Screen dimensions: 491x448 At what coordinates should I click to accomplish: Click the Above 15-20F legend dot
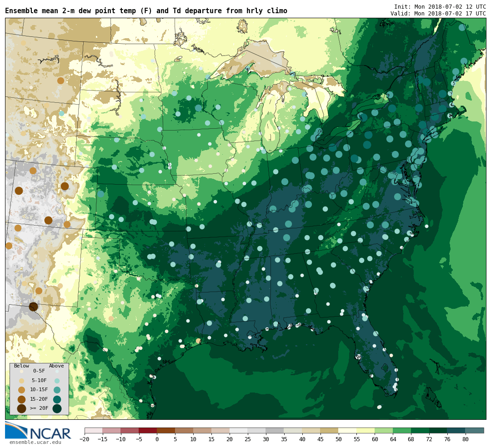pyautogui.click(x=57, y=399)
